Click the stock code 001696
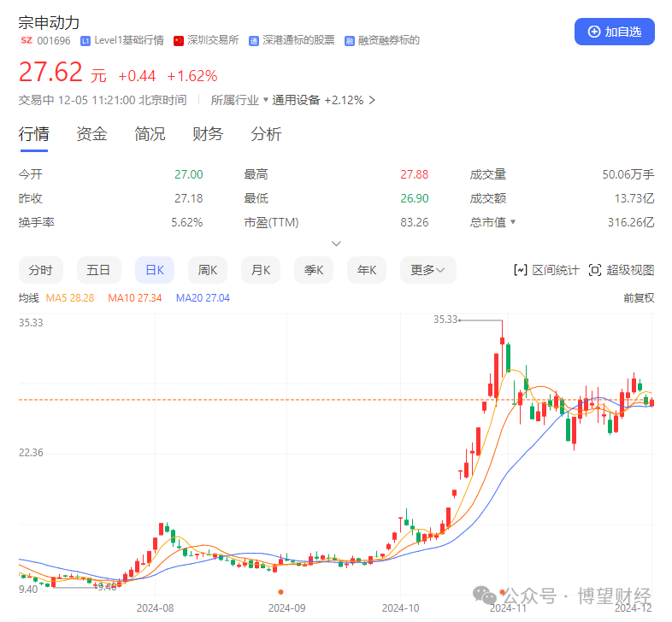Viewport: 672px width, 622px height. (54, 41)
